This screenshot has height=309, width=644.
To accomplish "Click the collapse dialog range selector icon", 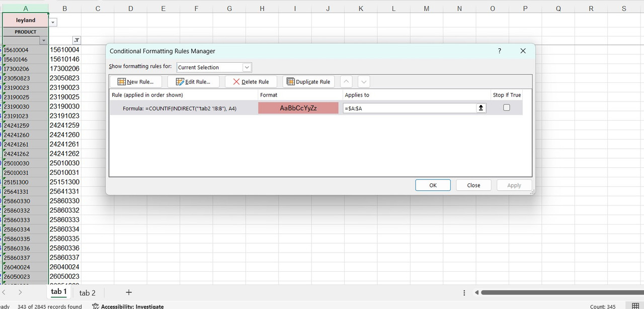I will [481, 108].
